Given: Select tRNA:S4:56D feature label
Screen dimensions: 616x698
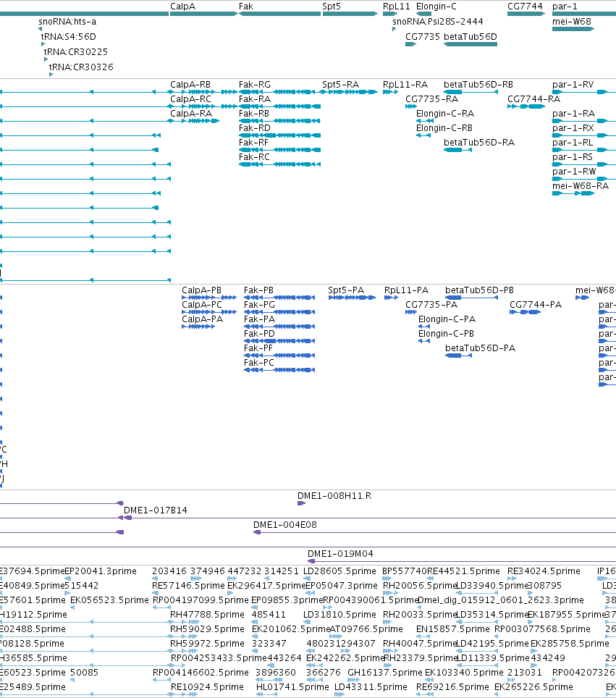Looking at the screenshot, I should click(69, 36).
